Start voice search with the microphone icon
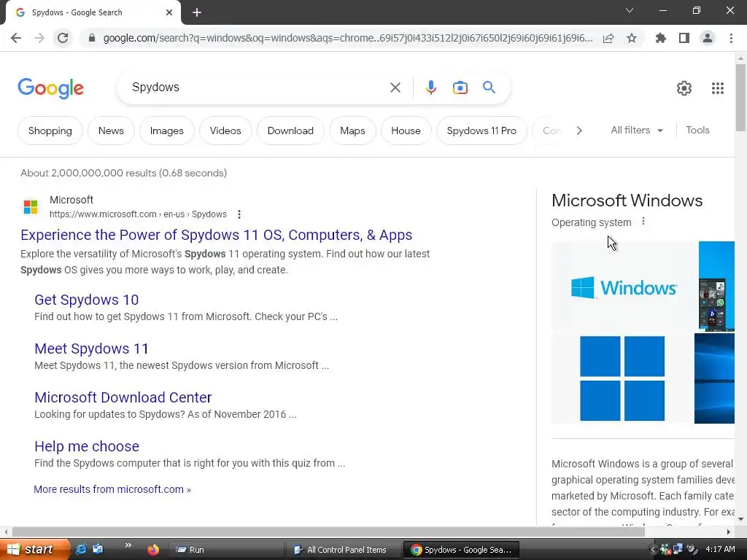747x560 pixels. click(x=430, y=87)
